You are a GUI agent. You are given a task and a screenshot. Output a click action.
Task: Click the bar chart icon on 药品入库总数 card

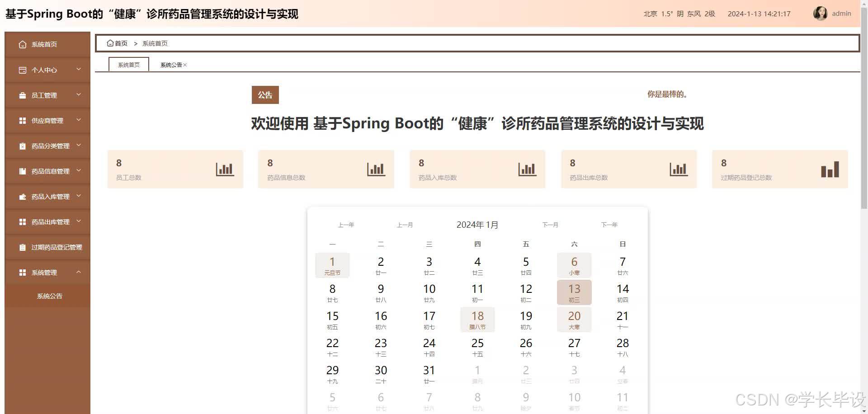527,169
